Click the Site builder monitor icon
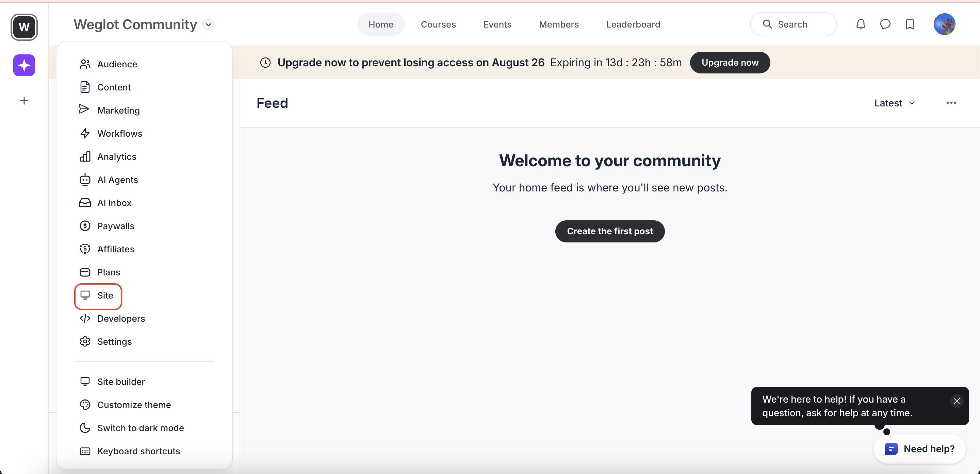Image resolution: width=980 pixels, height=474 pixels. (x=85, y=382)
